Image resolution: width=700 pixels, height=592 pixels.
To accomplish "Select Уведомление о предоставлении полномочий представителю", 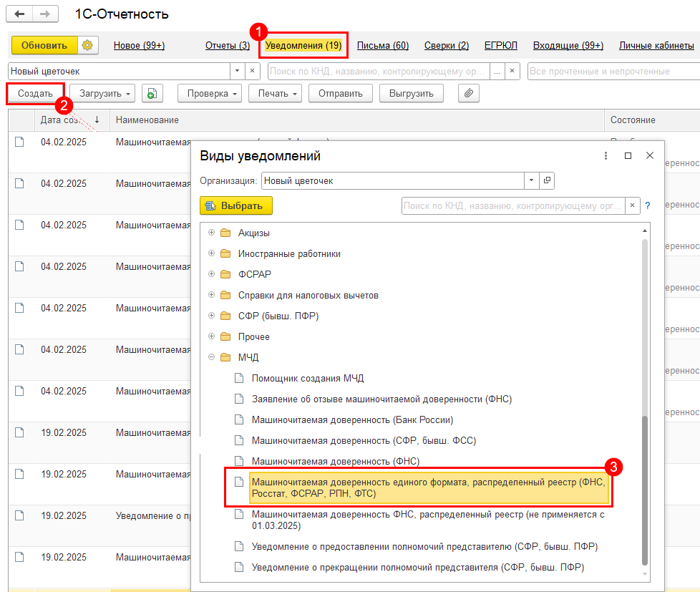I will pos(424,546).
